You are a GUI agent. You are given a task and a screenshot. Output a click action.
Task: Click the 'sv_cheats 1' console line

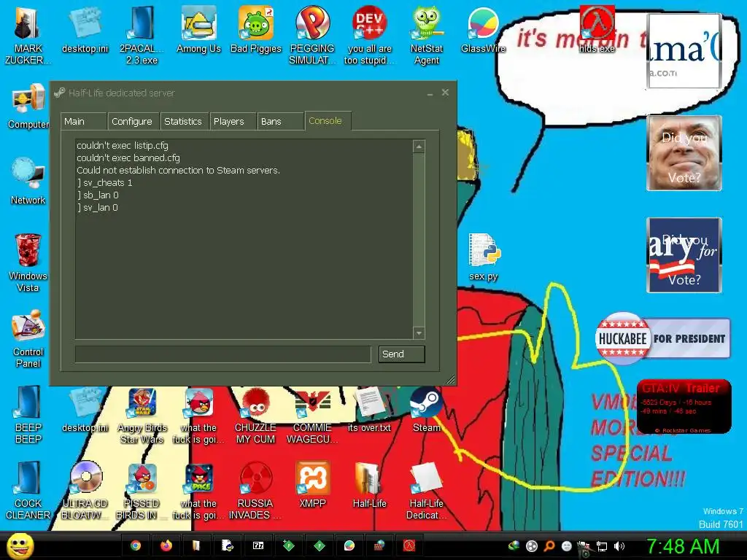(x=105, y=183)
